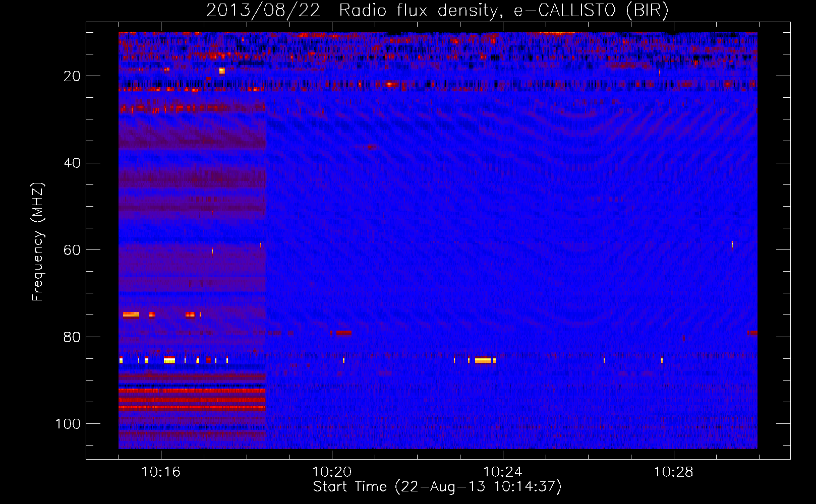Click the frequency tick label 20
This screenshot has width=816, height=504.
pyautogui.click(x=72, y=76)
